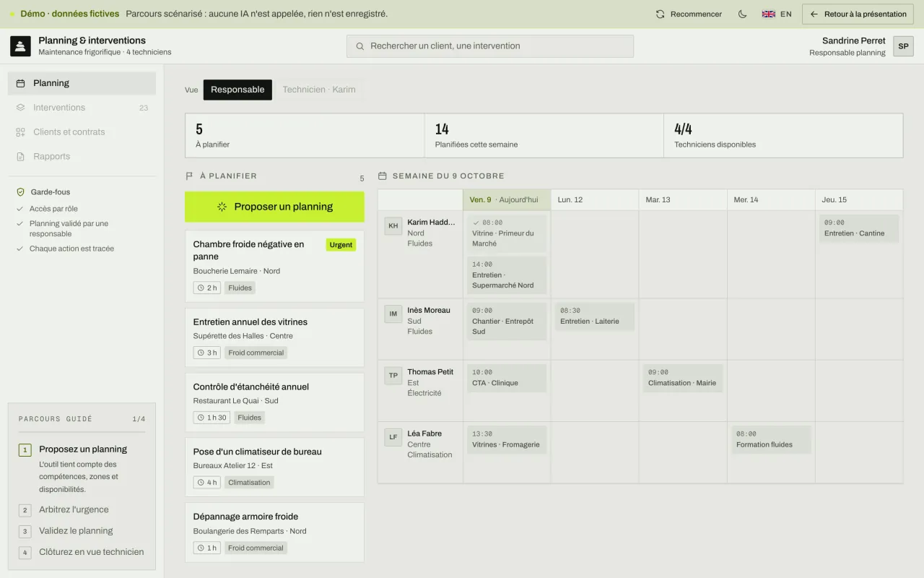
Task: Open the Interventions section
Action: tap(82, 108)
